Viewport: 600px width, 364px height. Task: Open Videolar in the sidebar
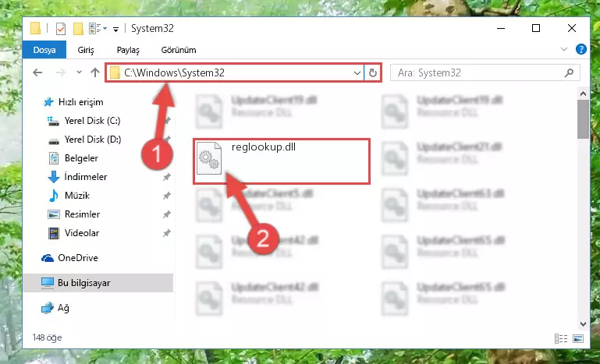(x=82, y=233)
